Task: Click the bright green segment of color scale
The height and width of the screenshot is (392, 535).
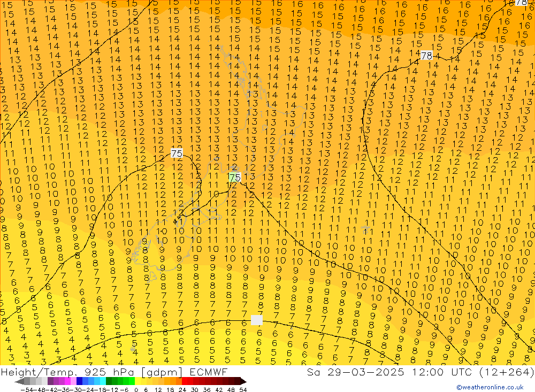Action: pyautogui.click(x=132, y=381)
